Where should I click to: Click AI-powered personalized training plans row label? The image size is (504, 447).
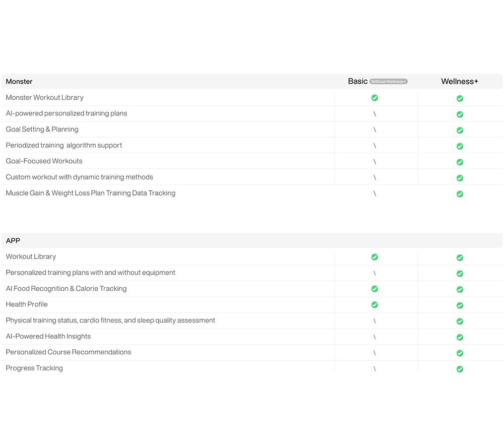(x=66, y=113)
